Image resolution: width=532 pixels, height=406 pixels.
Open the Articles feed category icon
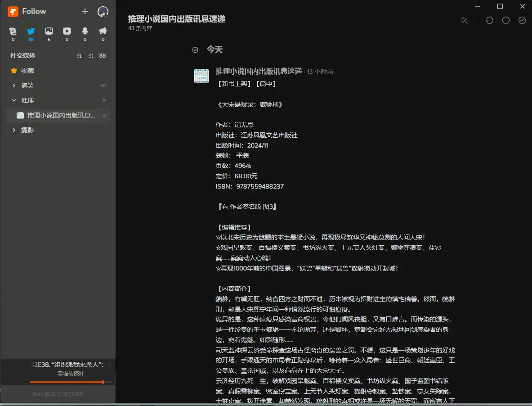13,31
